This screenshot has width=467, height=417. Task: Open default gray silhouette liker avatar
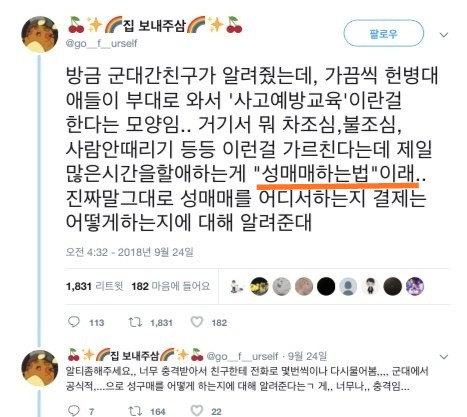(x=348, y=286)
